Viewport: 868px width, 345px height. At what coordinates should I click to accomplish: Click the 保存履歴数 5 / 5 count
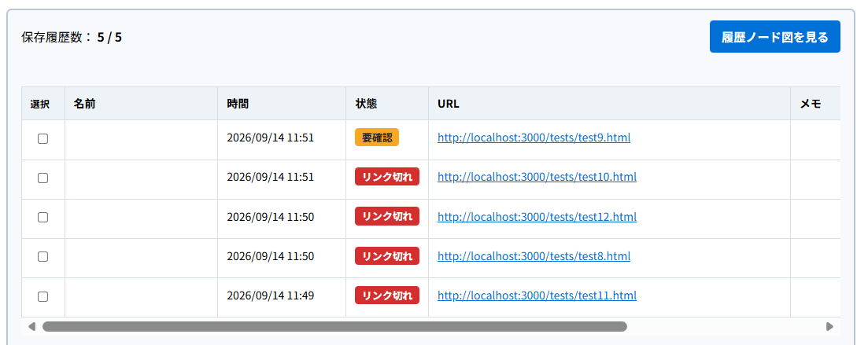tap(72, 38)
